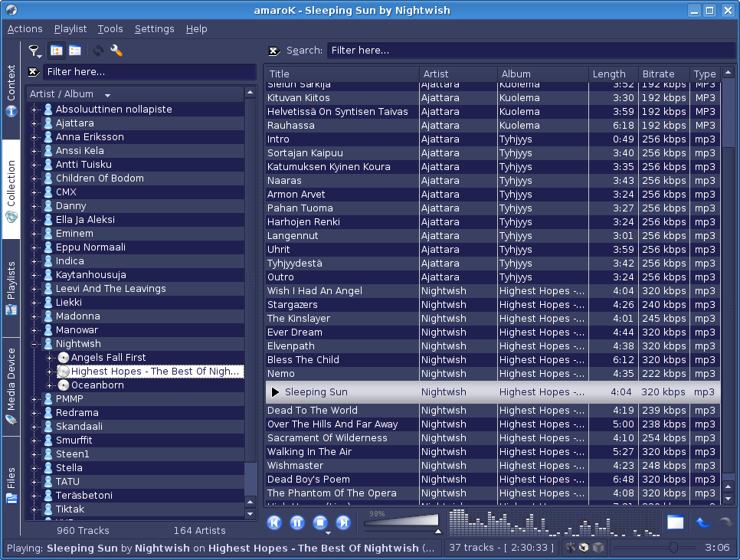Expand the Angels Fall First album
The width and height of the screenshot is (740, 560).
pos(49,358)
